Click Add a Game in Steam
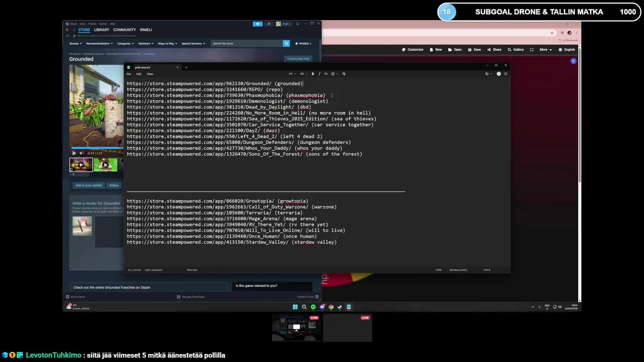 [x=75, y=297]
